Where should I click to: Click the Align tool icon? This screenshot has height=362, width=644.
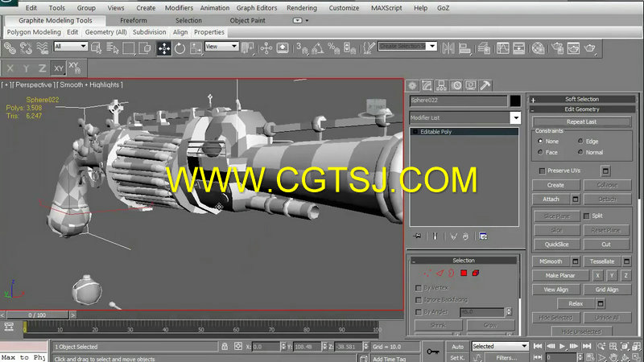click(x=464, y=48)
